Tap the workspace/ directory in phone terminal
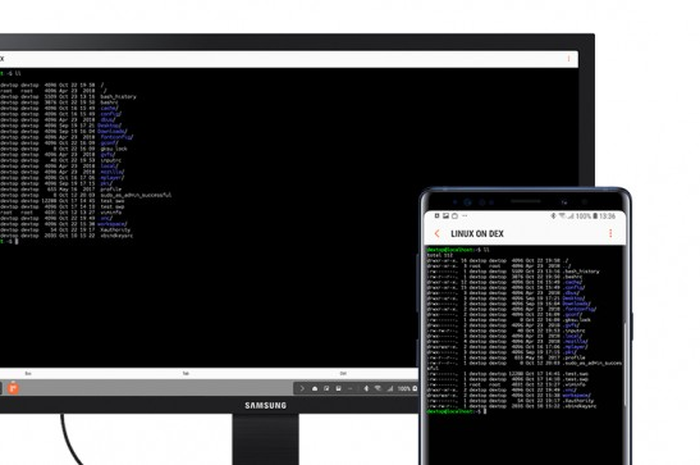Viewport: 700px width, 465px height. click(x=576, y=395)
